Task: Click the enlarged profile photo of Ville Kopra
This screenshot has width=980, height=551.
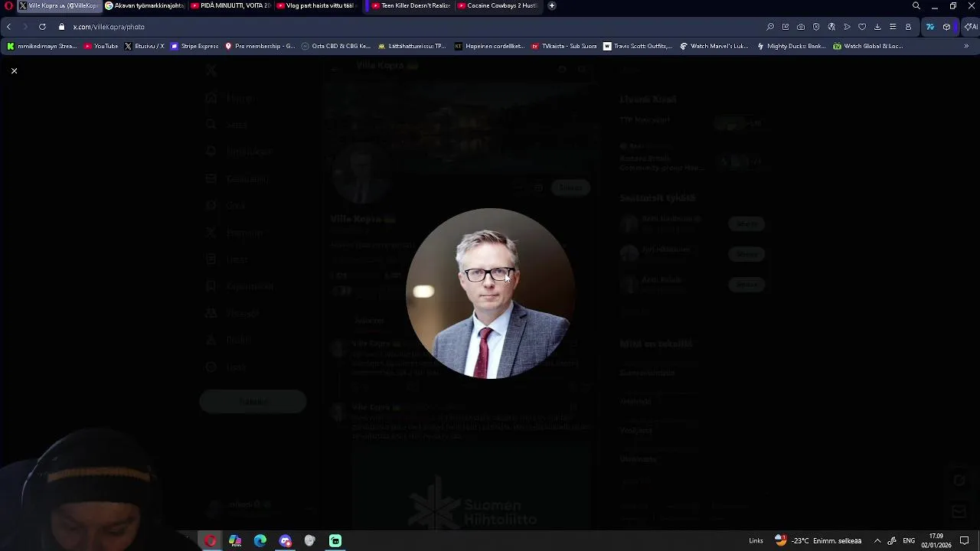Action: (490, 293)
